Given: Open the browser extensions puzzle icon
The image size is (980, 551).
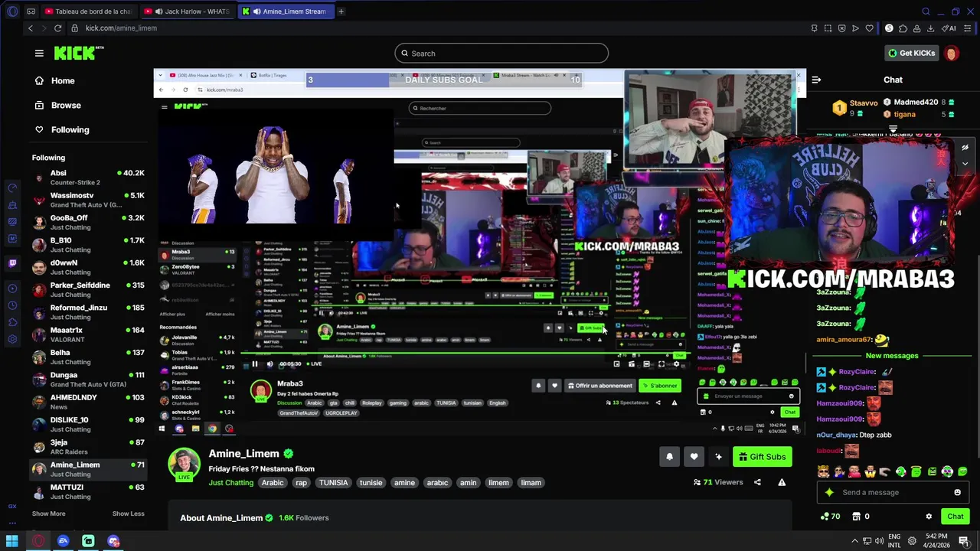Looking at the screenshot, I should pyautogui.click(x=903, y=28).
